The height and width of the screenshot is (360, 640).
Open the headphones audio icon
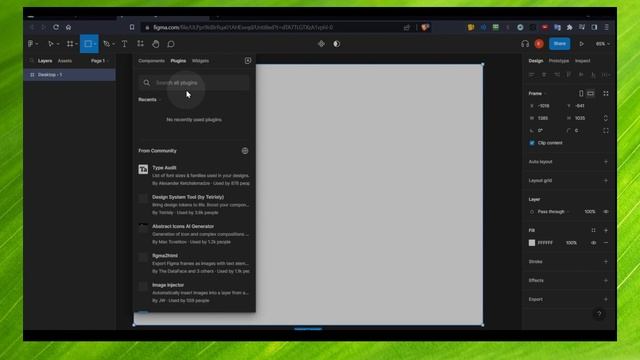(525, 44)
